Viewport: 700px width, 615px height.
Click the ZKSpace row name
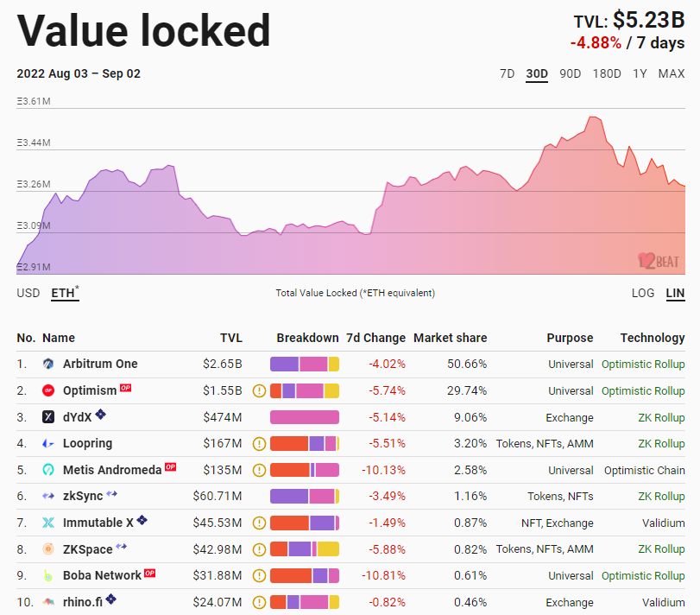87,549
